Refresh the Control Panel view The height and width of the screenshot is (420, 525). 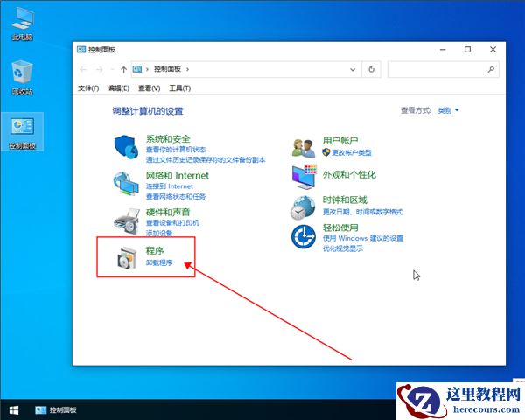pyautogui.click(x=371, y=69)
